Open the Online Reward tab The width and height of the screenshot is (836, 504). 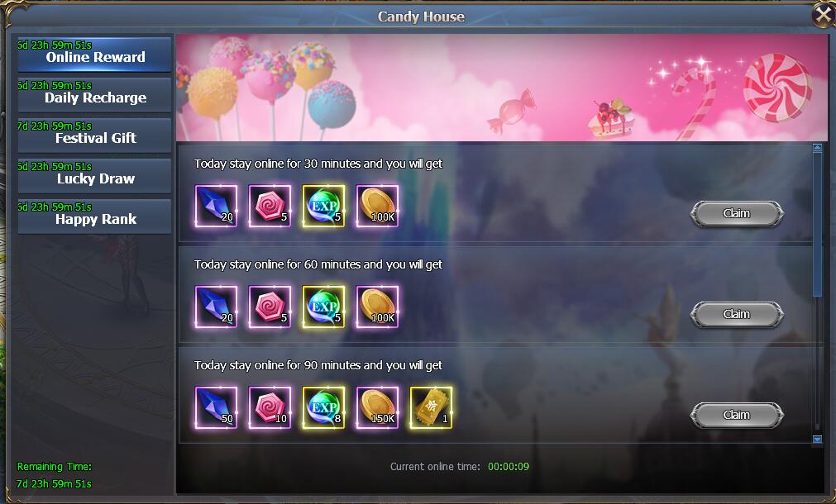(x=94, y=55)
